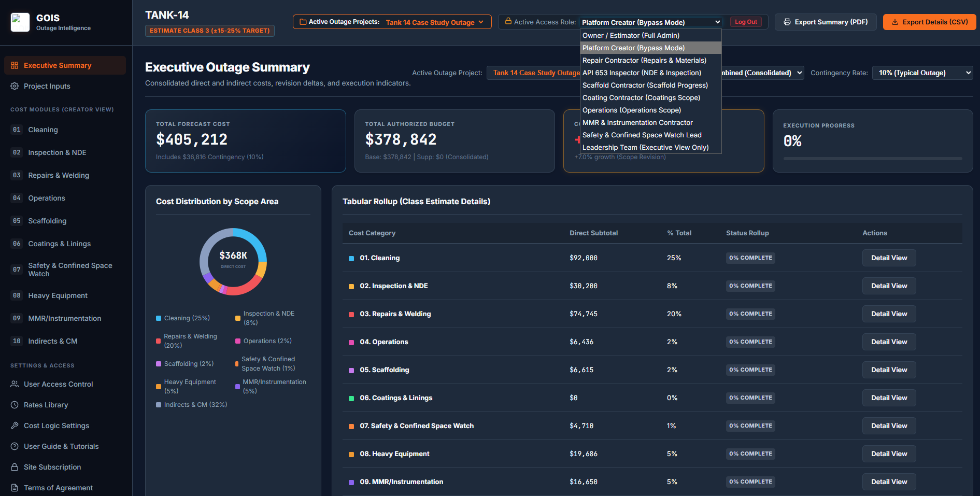Open Detail View for 01. Cleaning
This screenshot has height=496, width=980.
tap(889, 258)
